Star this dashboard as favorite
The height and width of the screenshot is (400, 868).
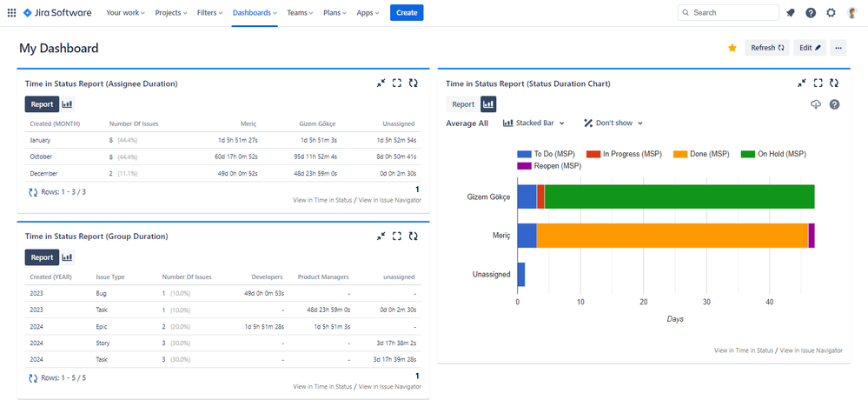[732, 48]
